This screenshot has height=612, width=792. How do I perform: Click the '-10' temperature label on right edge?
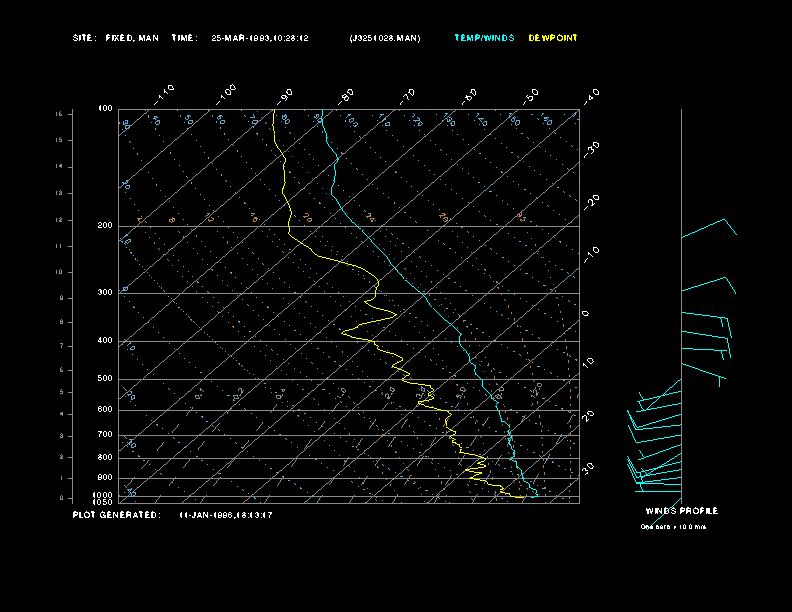tap(591, 254)
